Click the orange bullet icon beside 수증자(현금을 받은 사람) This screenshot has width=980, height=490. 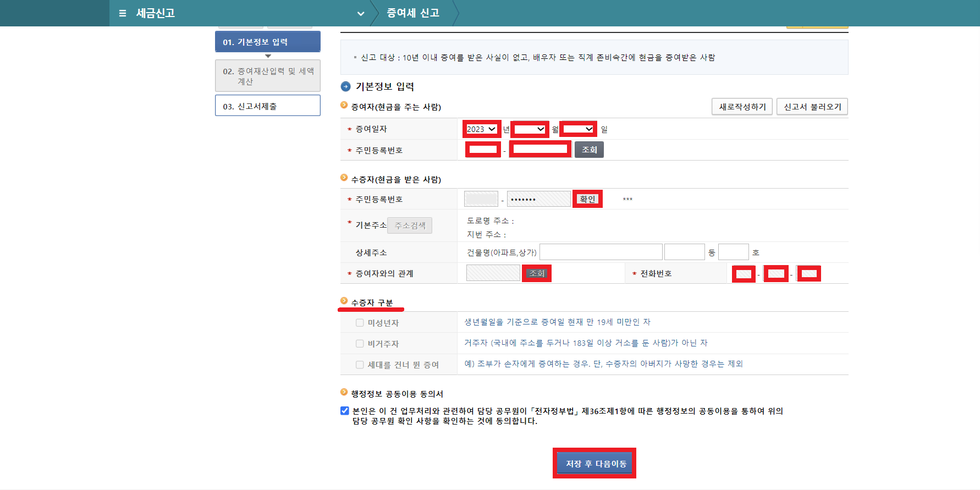(x=344, y=178)
